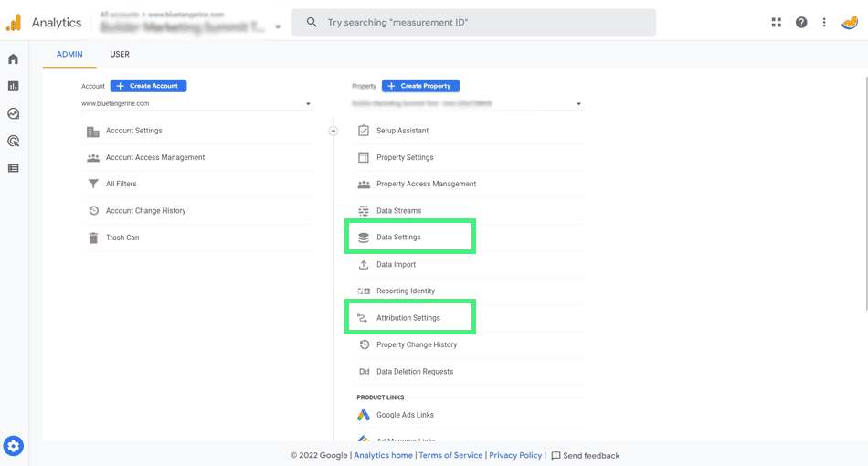868x466 pixels.
Task: Open the Advertising icon in left sidebar
Action: click(13, 141)
